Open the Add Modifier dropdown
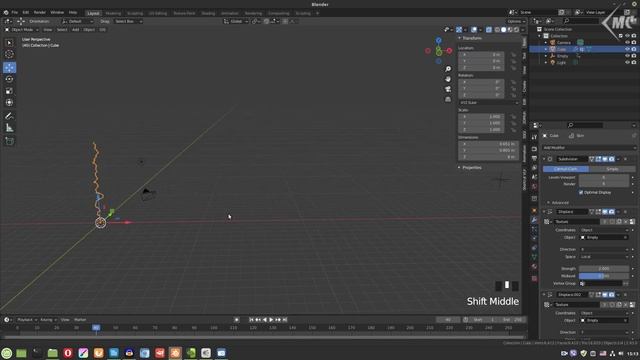Viewport: 640px width, 360px height. [589, 148]
